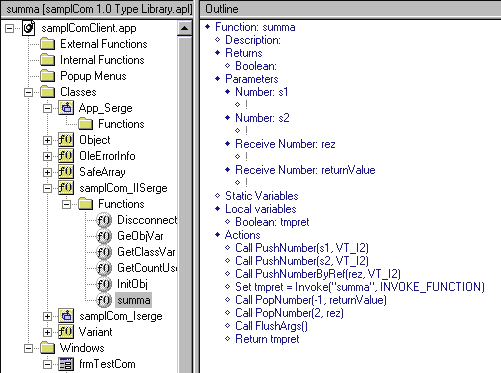Click the 'Description:' outline line
This screenshot has width=501, height=373.
pyautogui.click(x=253, y=40)
